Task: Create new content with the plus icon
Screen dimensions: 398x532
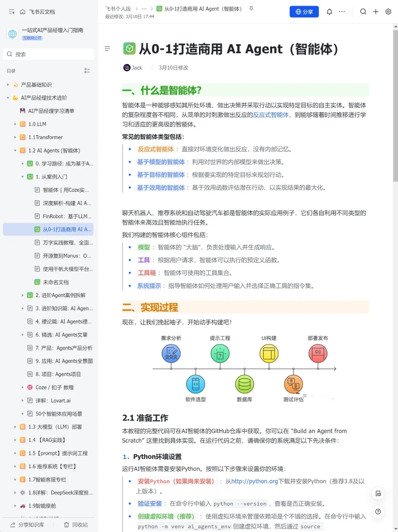Action: (x=376, y=11)
